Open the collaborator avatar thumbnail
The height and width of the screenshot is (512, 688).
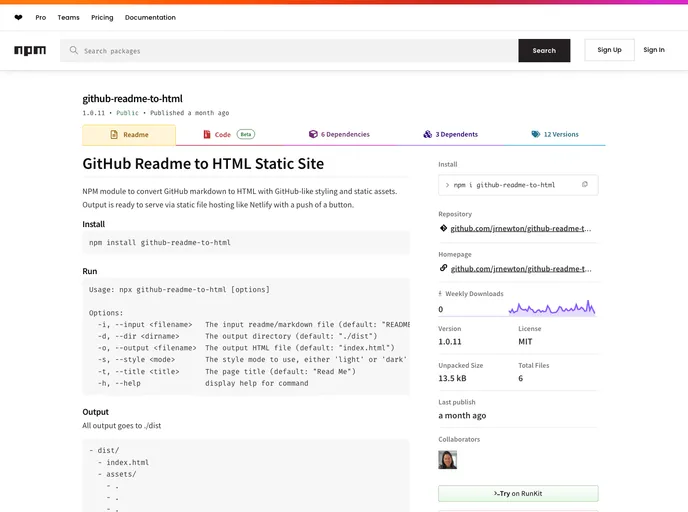pos(448,460)
